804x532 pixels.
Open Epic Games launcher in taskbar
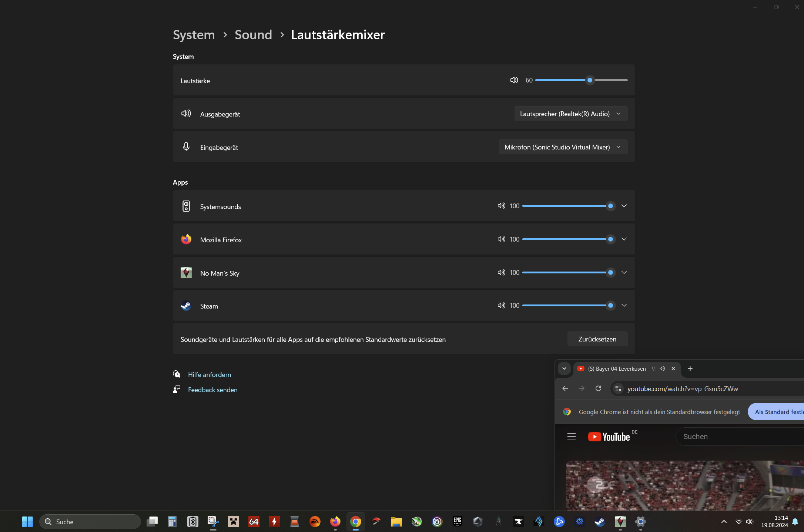click(x=458, y=522)
